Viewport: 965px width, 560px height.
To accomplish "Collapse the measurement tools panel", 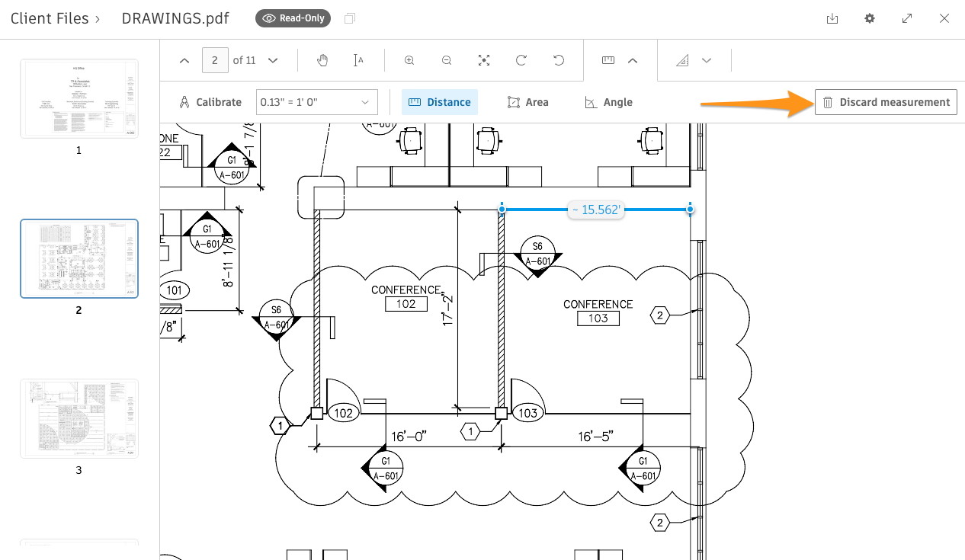I will [x=631, y=59].
